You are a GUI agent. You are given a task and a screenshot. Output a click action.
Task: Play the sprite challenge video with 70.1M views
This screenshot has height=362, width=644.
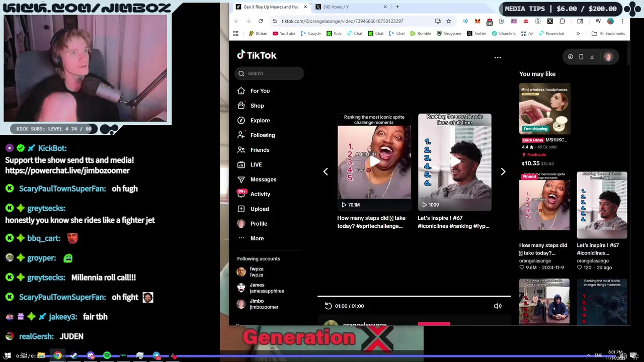(x=374, y=162)
